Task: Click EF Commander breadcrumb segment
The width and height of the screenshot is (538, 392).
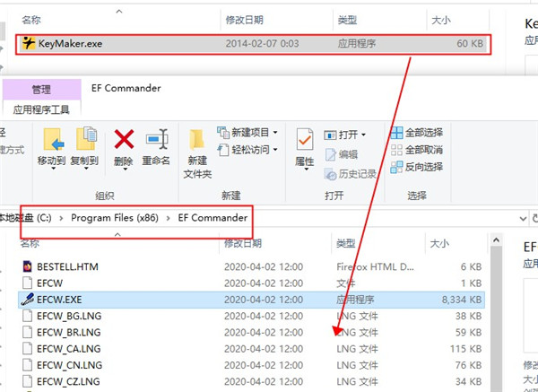Action: click(213, 218)
